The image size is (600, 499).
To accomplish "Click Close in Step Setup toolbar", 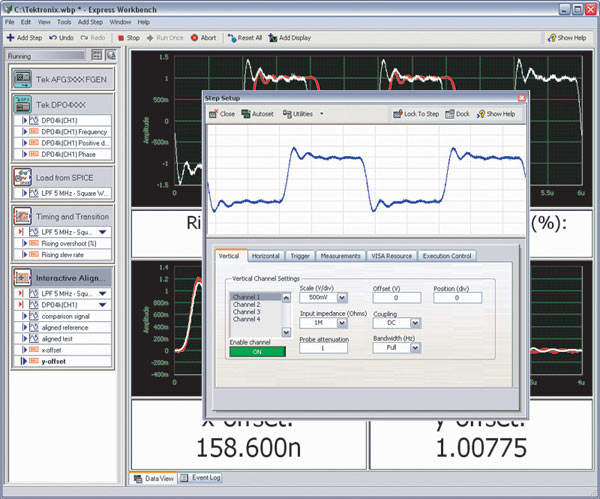I will 222,114.
